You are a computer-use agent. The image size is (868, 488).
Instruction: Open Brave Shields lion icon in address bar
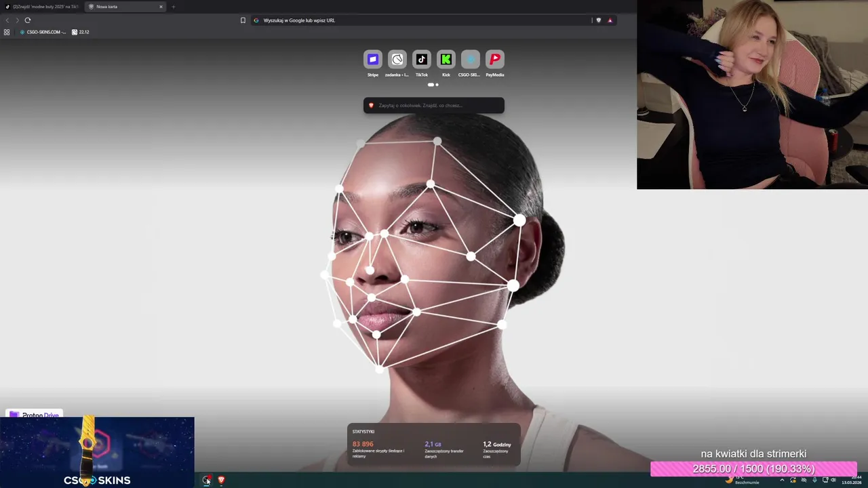point(598,20)
